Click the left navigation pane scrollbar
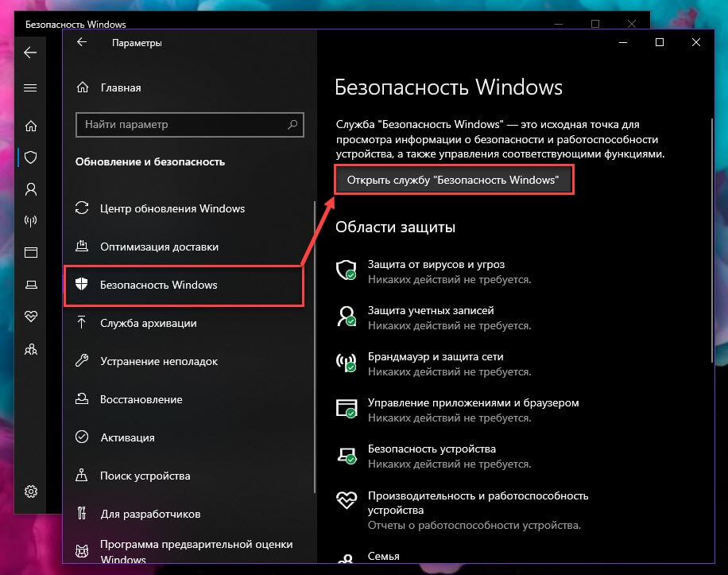This screenshot has height=575, width=728. [315, 347]
